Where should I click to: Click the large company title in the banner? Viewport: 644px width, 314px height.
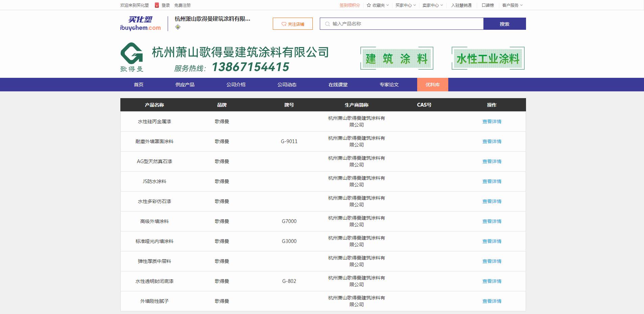point(240,52)
